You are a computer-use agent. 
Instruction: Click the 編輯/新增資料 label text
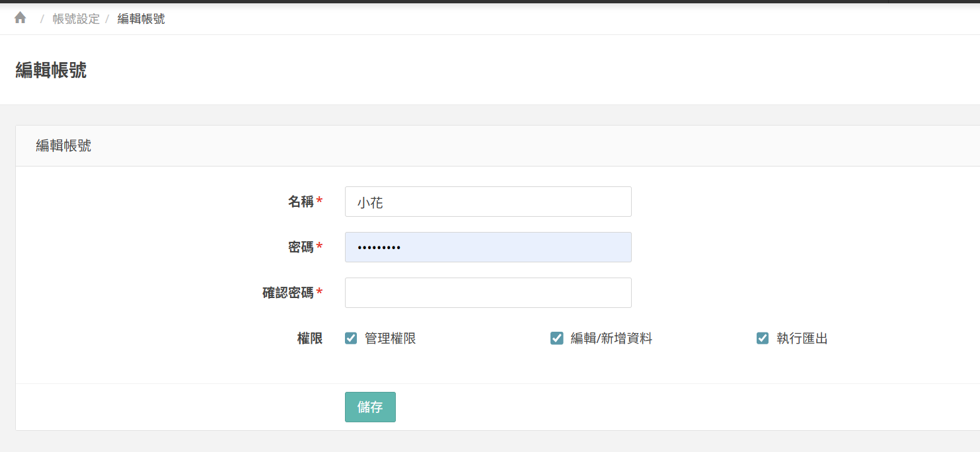[x=611, y=338]
